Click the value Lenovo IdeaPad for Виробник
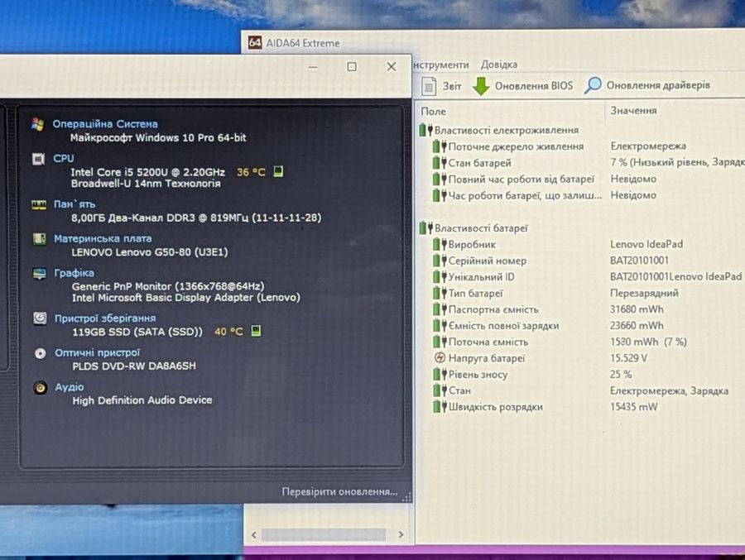The height and width of the screenshot is (560, 745). pos(646,244)
